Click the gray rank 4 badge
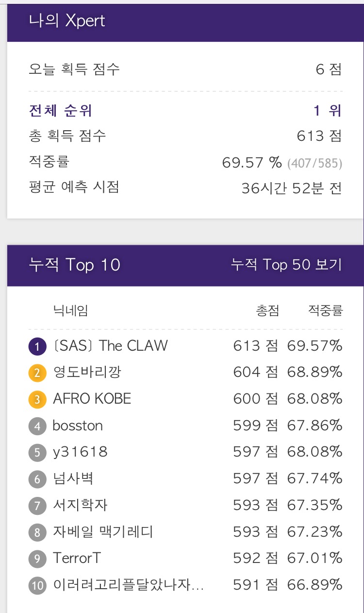This screenshot has width=364, height=613. [37, 426]
